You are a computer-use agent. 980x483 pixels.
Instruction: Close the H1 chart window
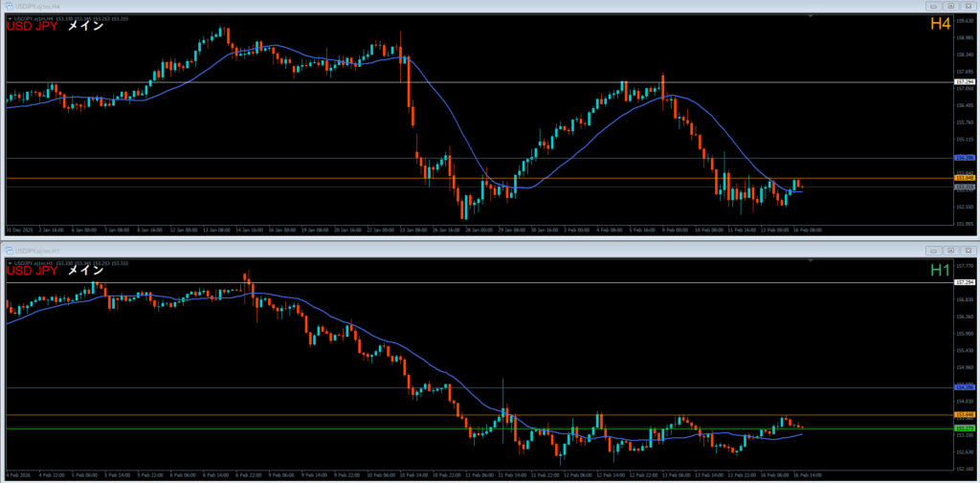click(969, 251)
